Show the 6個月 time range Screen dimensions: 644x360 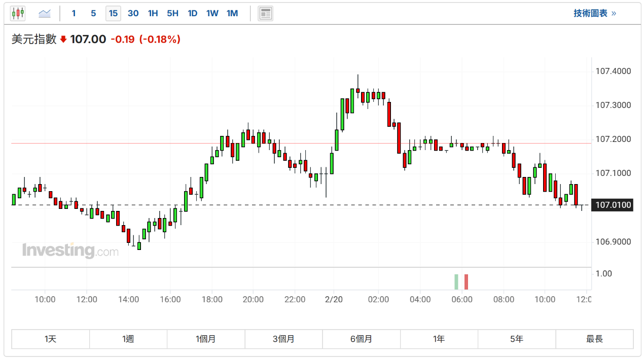click(x=361, y=339)
